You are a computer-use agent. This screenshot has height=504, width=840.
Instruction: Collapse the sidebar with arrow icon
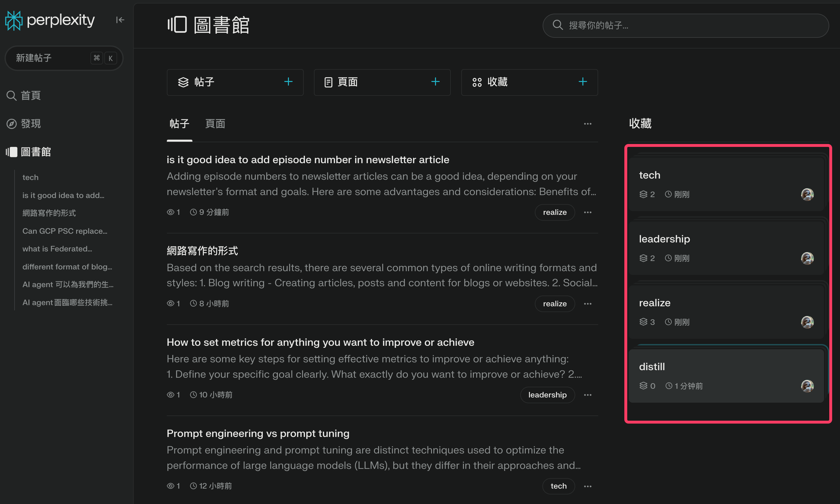pyautogui.click(x=120, y=20)
